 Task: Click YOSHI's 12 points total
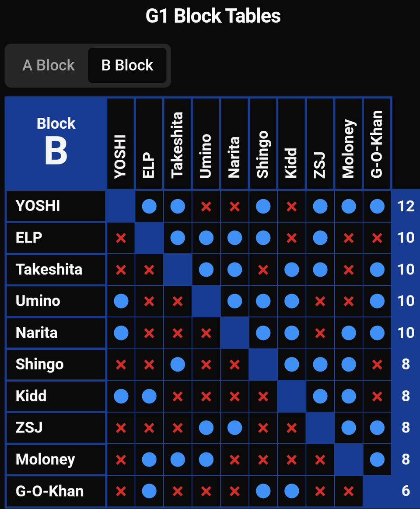(x=406, y=206)
